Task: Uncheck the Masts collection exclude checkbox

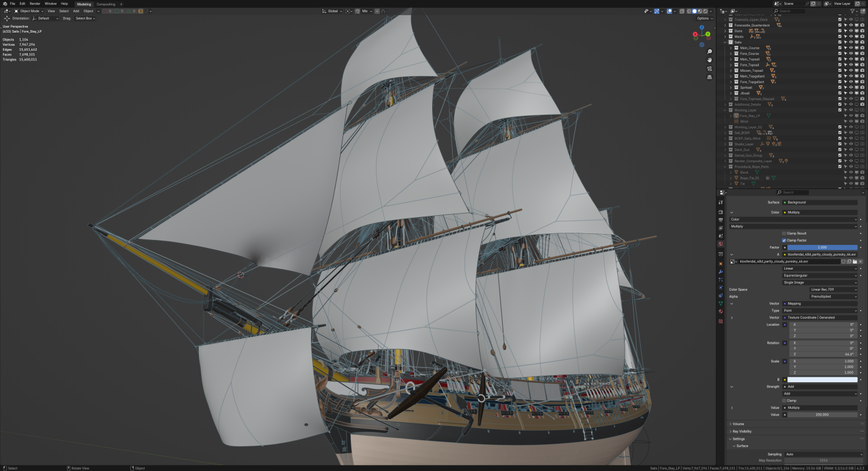Action: [840, 36]
